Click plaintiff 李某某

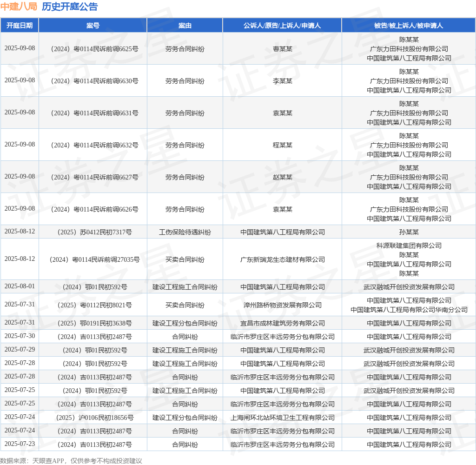tap(282, 81)
